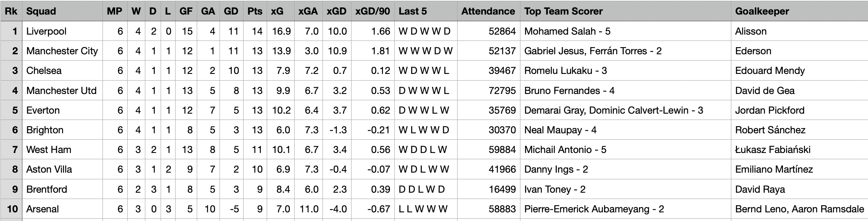Select row number 1 header
This screenshot has height=221, width=868.
(11, 31)
